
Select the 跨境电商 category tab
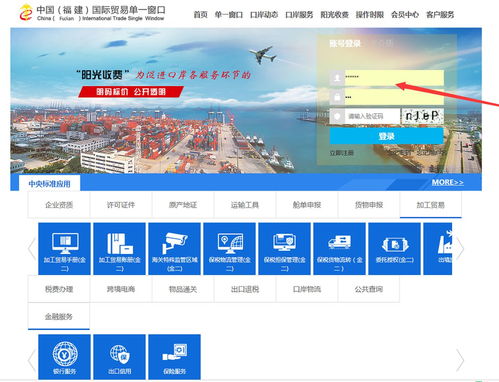pos(121,289)
